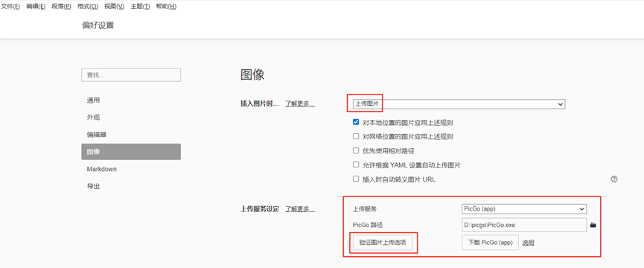
Task: Select 图像 in preferences sidebar
Action: tap(131, 152)
